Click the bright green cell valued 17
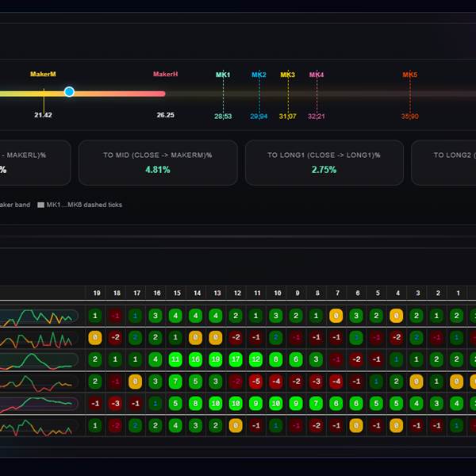 (236, 359)
